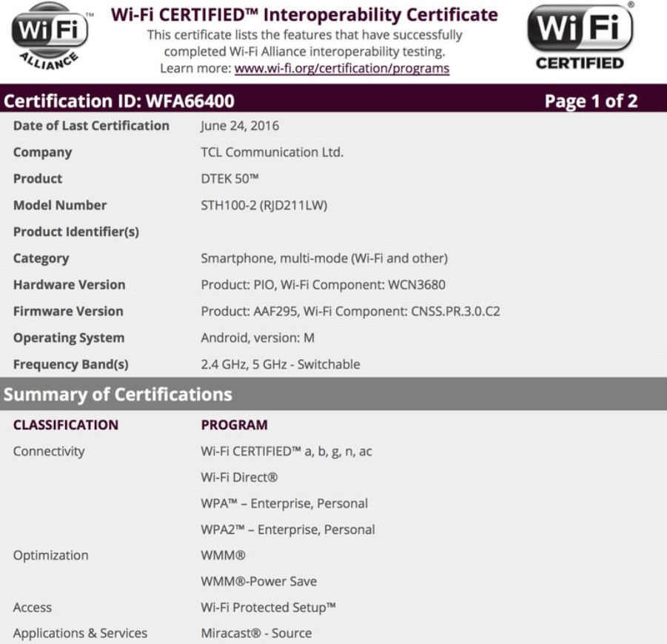Click the 'PROGRAM' column header
This screenshot has height=644, width=667.
point(234,425)
